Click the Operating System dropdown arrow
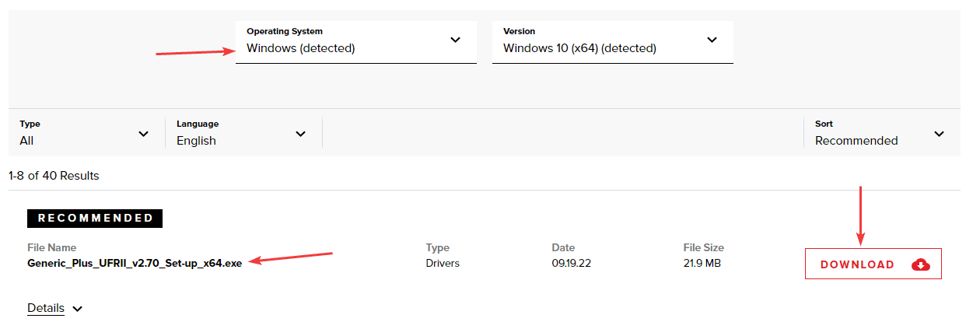Screen dimensions: 980x329 (x=456, y=40)
